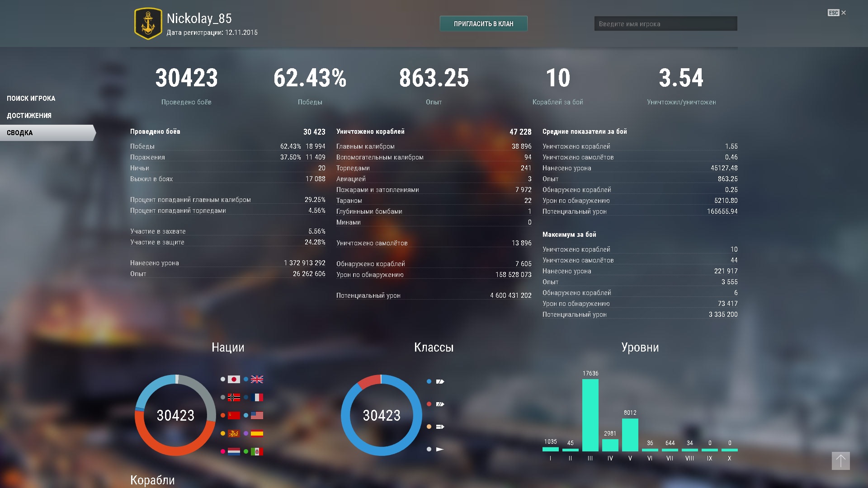Click the Italian flag icon

pyautogui.click(x=257, y=452)
